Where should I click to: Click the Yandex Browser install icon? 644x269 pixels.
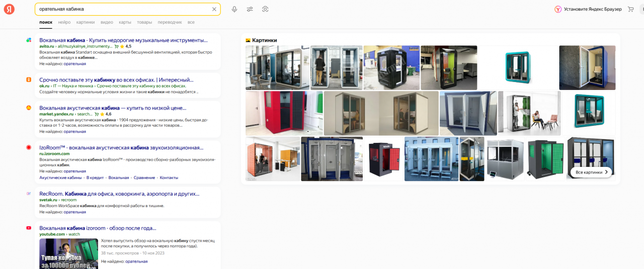[558, 9]
